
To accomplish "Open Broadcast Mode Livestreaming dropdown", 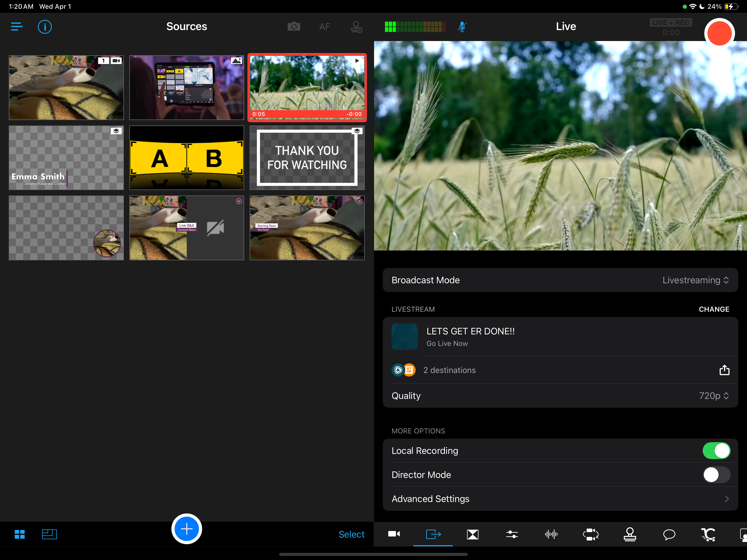I will (695, 280).
